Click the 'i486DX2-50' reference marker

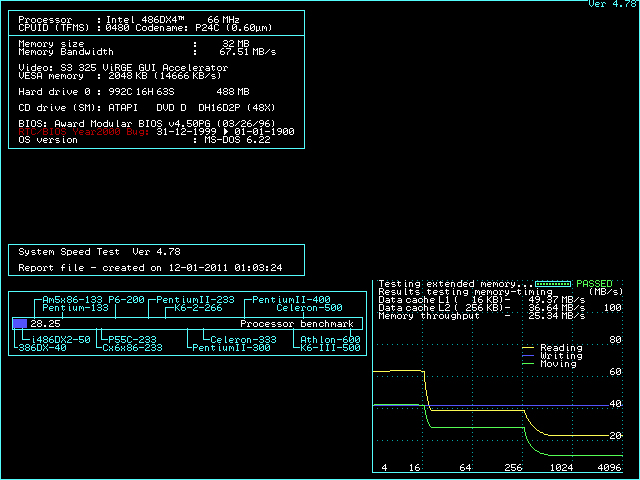point(60,340)
